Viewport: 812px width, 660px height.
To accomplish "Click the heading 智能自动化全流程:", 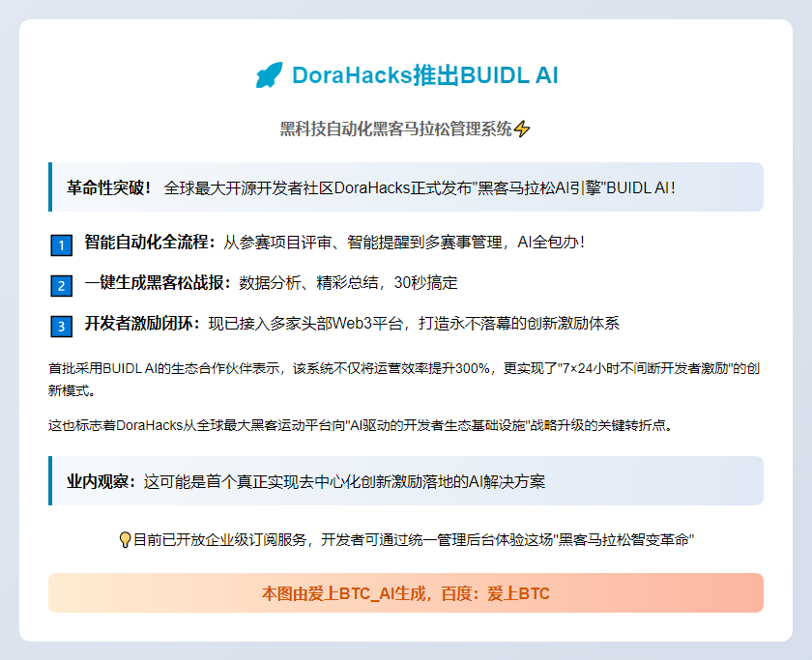I will (150, 243).
